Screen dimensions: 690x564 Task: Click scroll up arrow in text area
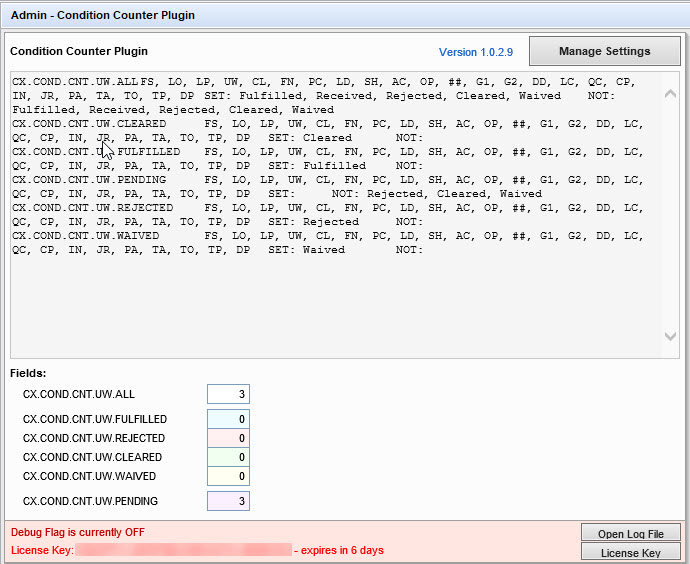pos(670,93)
